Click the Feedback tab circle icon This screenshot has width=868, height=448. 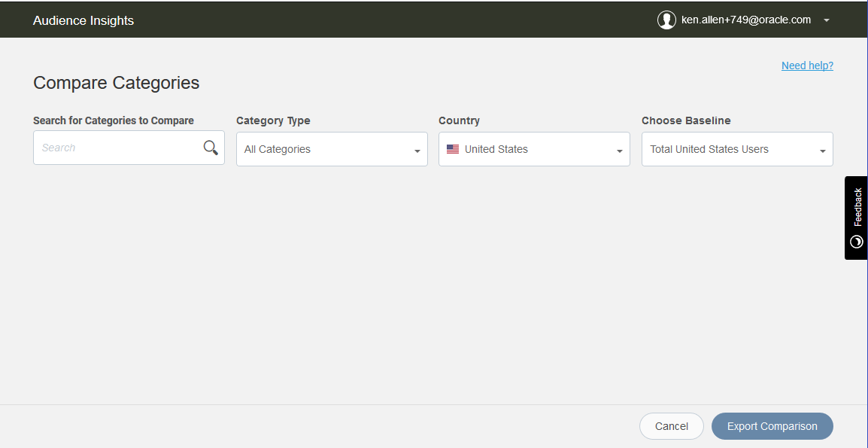point(857,241)
